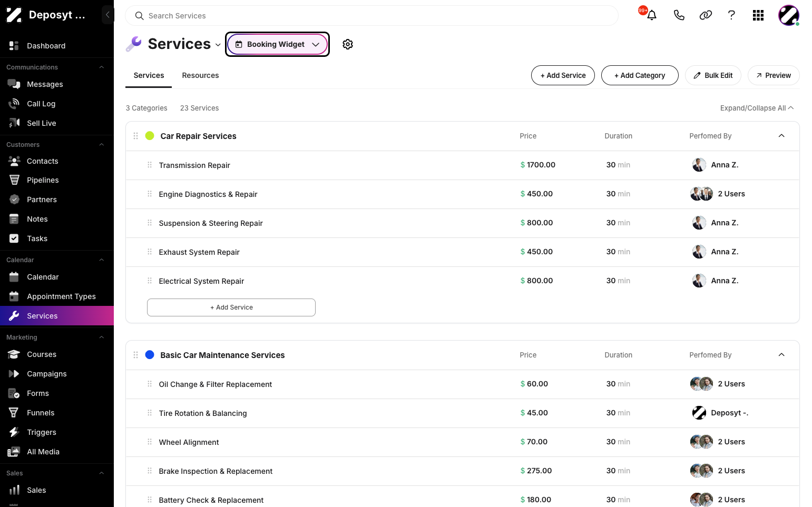This screenshot has width=812, height=507.
Task: Open the notifications bell
Action: (x=652, y=15)
